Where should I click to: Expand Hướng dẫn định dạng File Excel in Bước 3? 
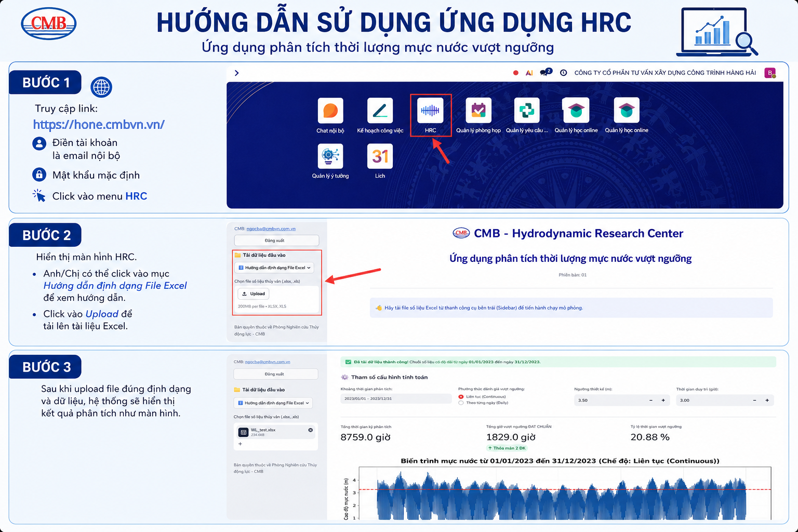pos(274,403)
